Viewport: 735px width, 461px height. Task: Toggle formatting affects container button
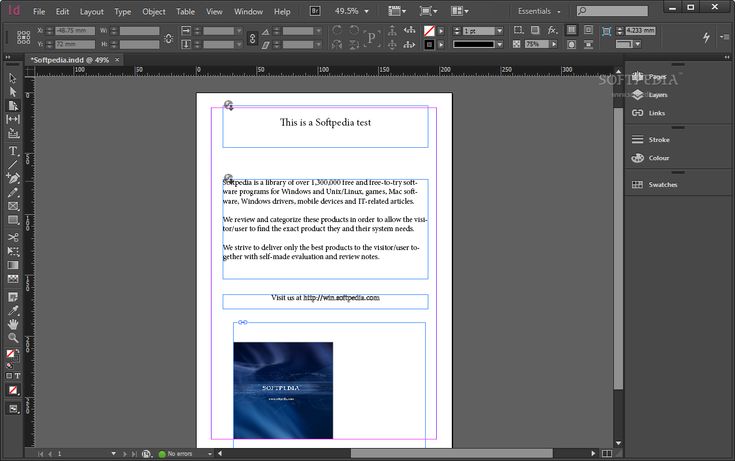9,376
